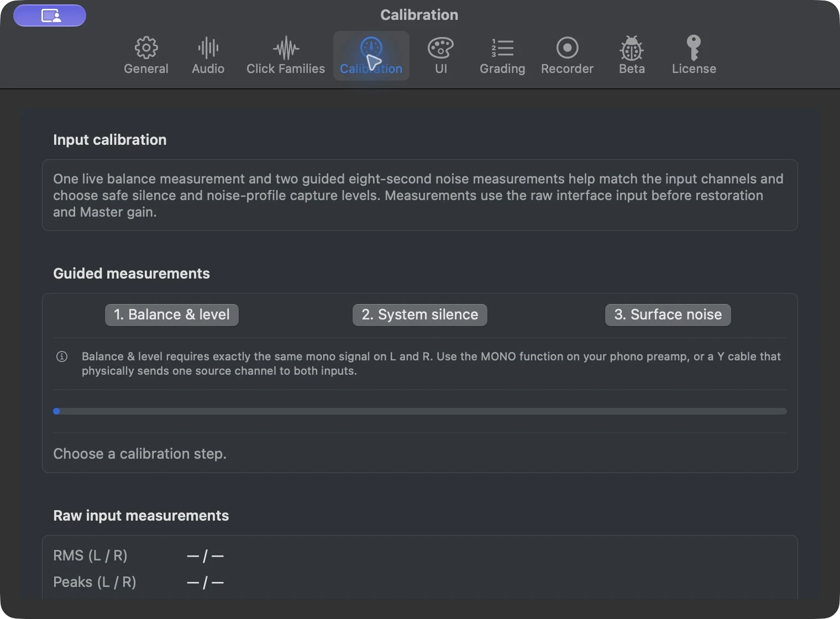Run the System silence measurement

click(x=420, y=314)
